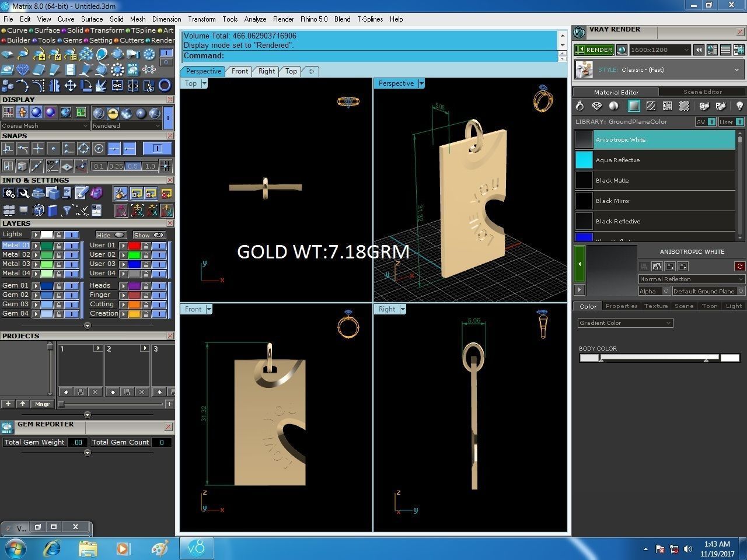Click the User 03 blue color swatch
The image size is (747, 560).
[x=134, y=264]
